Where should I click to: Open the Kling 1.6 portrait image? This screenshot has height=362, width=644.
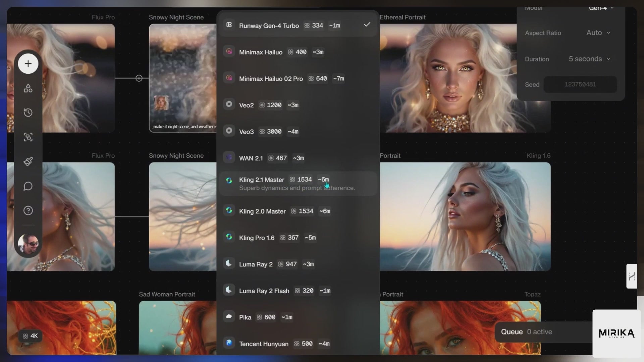pyautogui.click(x=465, y=217)
